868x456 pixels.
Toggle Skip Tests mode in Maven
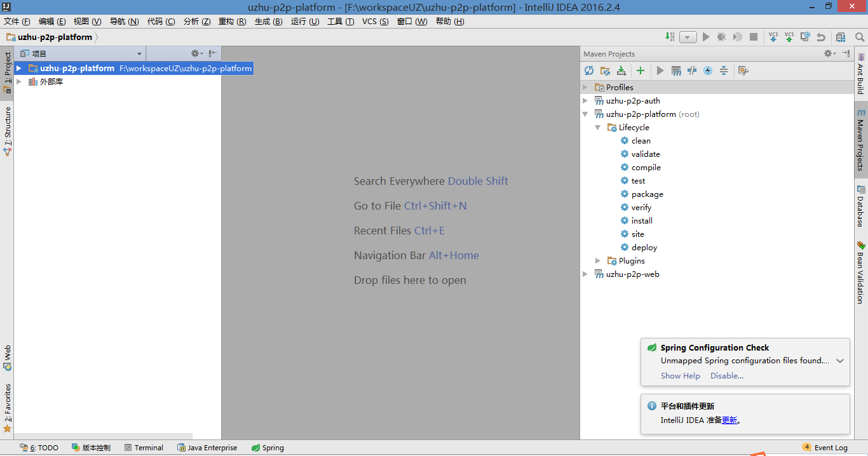click(x=708, y=70)
